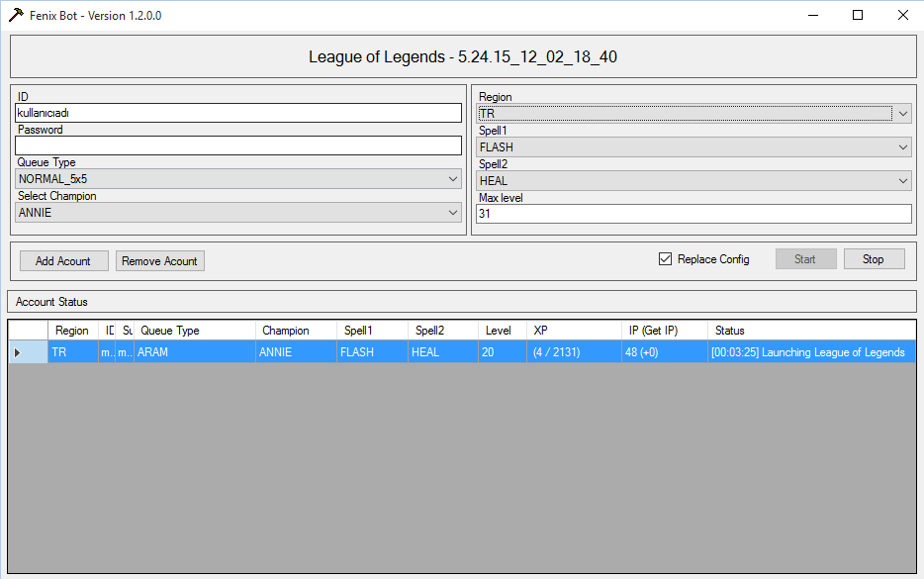Select the row header arrow of the TR account

[x=29, y=352]
